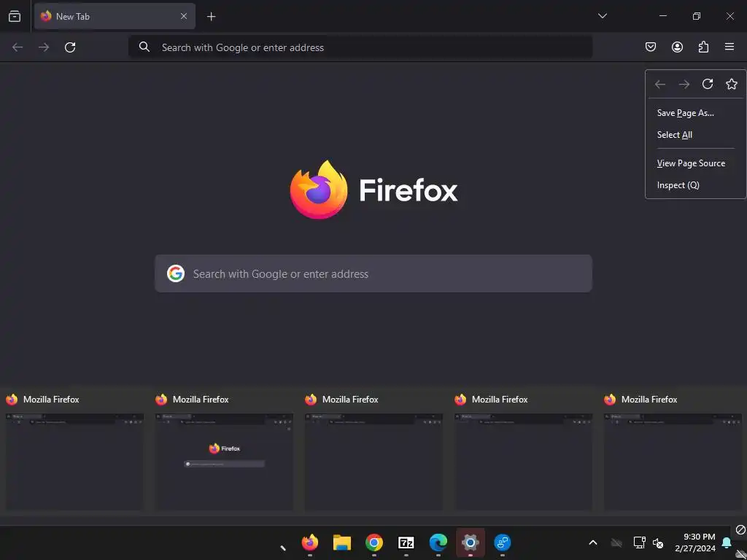Click the Forward arrow in the context menu

coord(684,85)
